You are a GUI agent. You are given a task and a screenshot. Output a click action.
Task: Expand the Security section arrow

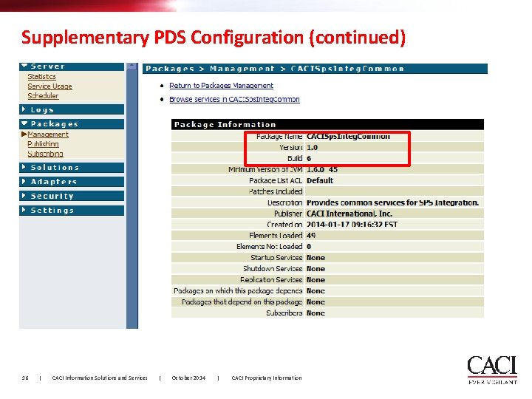tap(24, 195)
